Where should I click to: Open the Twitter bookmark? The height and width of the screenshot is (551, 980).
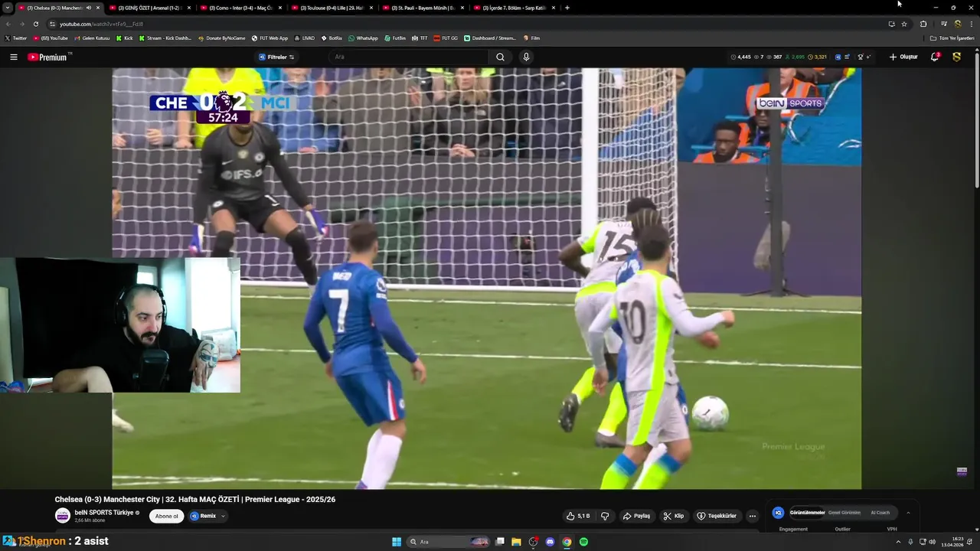[16, 37]
